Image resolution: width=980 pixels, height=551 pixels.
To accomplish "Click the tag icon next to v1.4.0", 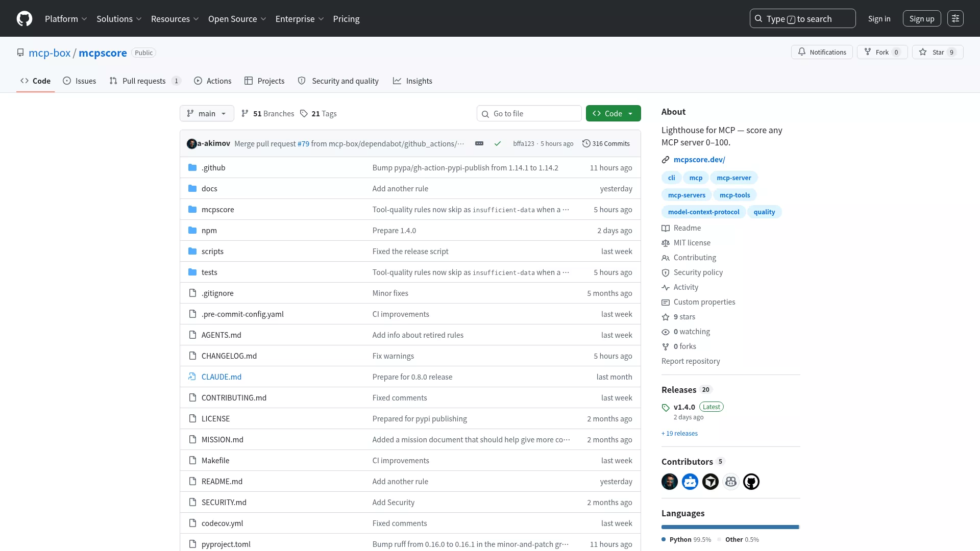I will pyautogui.click(x=666, y=408).
